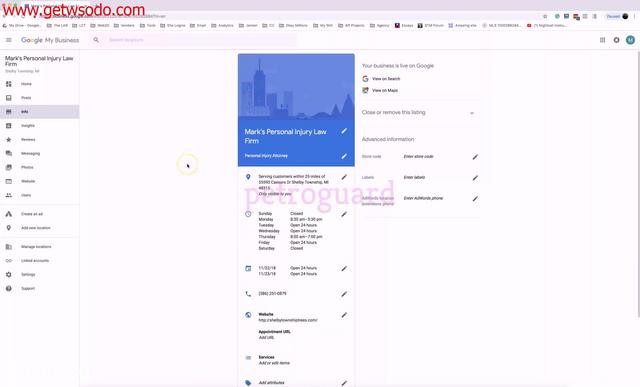
Task: Open Insights in the sidebar
Action: pyautogui.click(x=40, y=126)
